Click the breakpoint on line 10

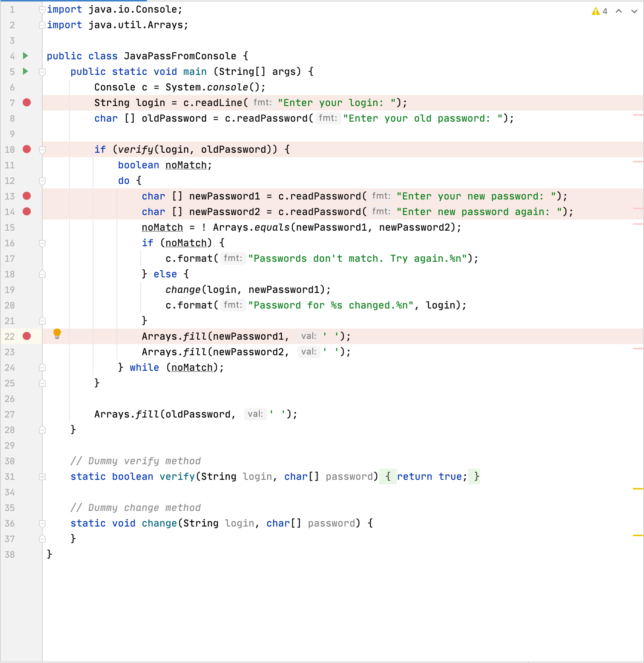click(x=27, y=149)
